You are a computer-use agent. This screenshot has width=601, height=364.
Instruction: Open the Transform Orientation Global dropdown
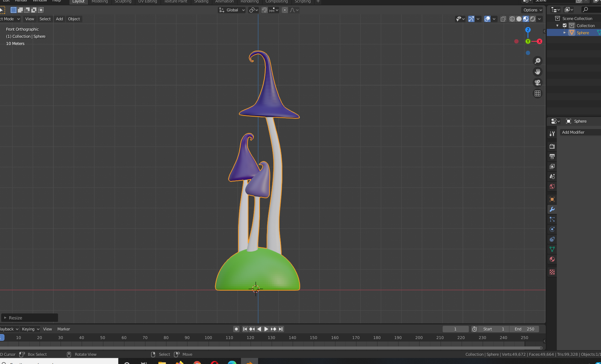click(x=232, y=10)
